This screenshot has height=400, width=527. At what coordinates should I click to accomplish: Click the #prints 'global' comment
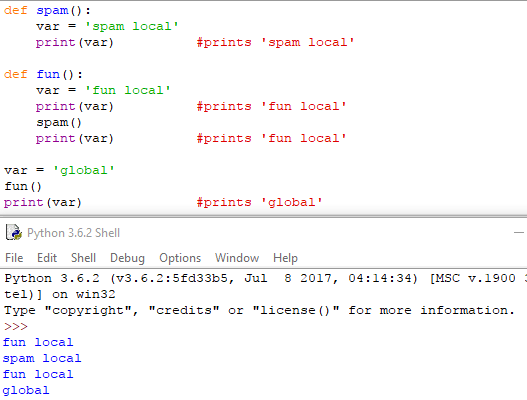click(259, 202)
